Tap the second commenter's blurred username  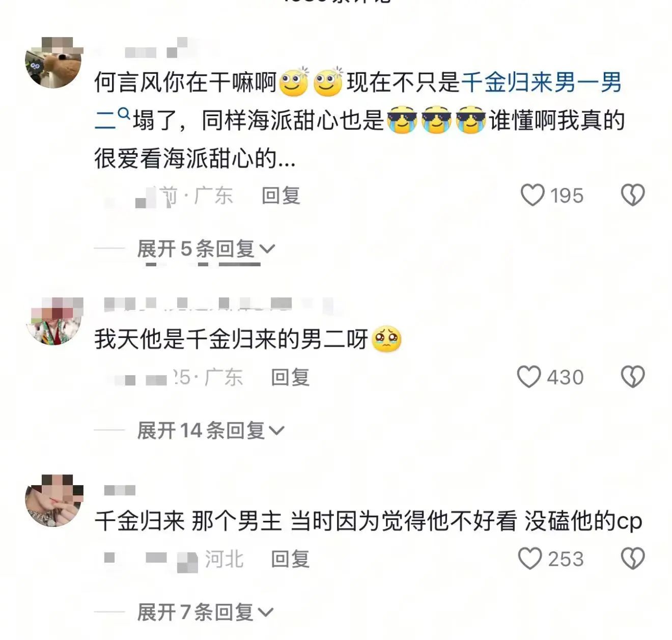pos(219,304)
